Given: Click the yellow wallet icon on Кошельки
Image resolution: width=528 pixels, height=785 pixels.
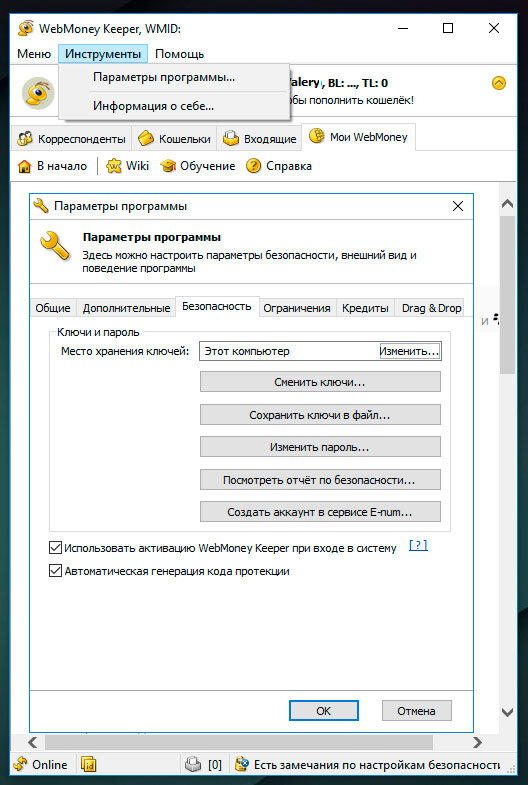Looking at the screenshot, I should [146, 139].
